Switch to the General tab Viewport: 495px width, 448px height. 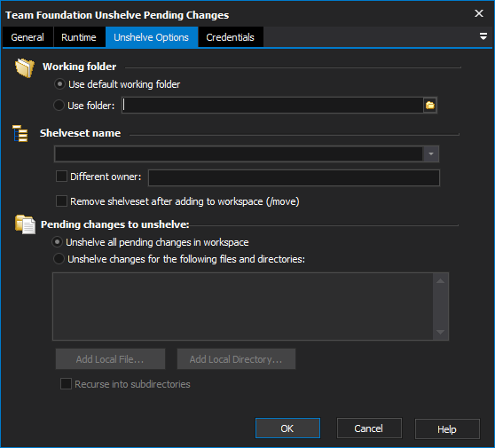(27, 37)
